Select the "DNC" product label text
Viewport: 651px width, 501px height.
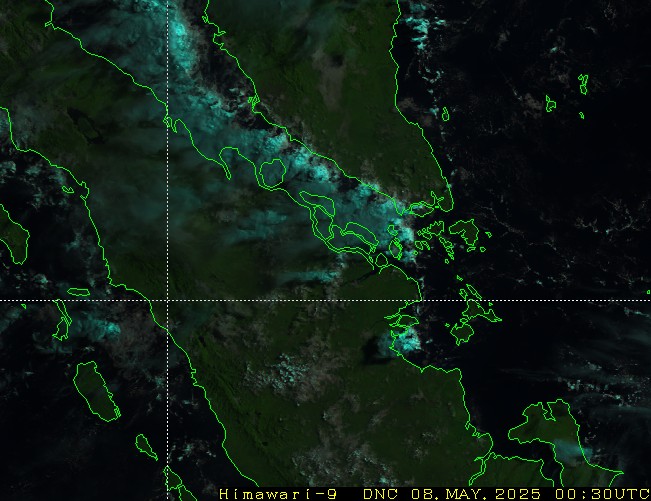click(x=381, y=494)
